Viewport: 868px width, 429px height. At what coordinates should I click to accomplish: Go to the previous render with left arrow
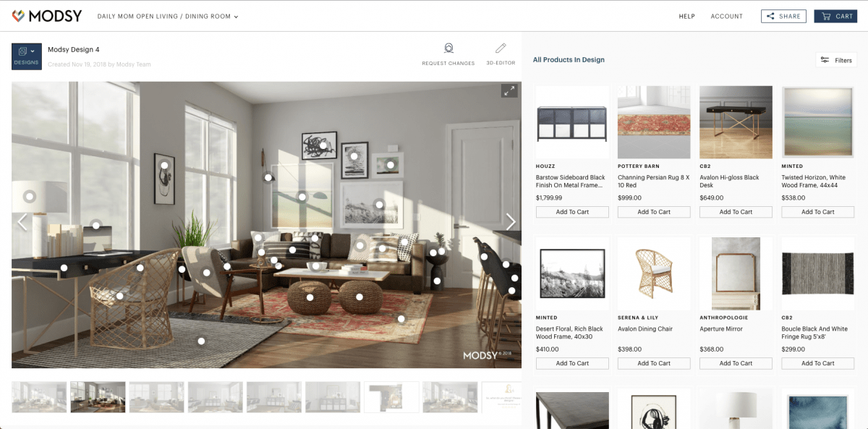tap(22, 222)
